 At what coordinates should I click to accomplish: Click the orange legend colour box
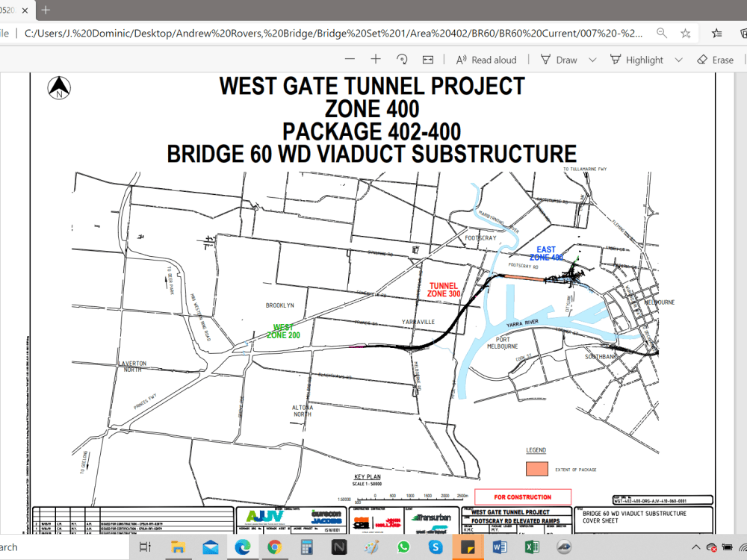(x=537, y=469)
